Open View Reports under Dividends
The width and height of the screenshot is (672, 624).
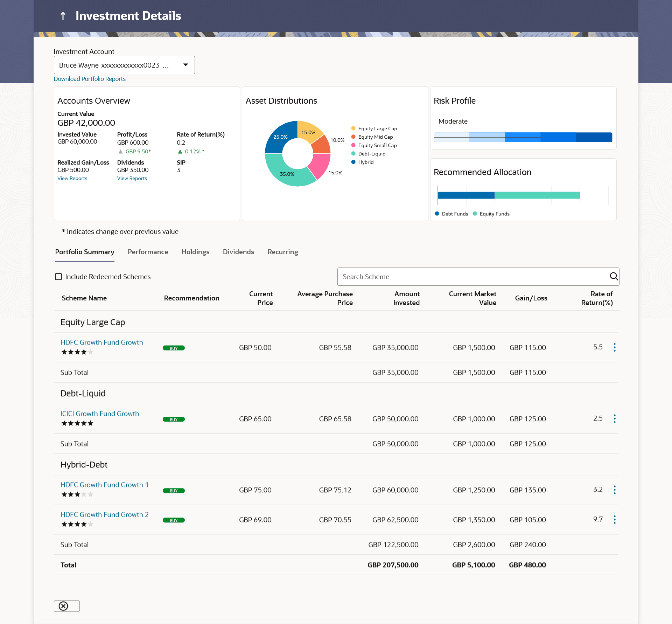(x=132, y=179)
